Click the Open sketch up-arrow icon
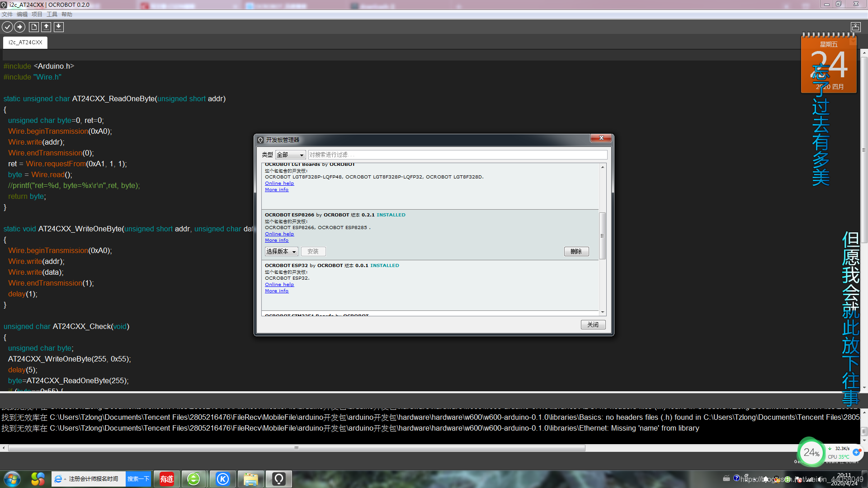This screenshot has width=868, height=488. (46, 27)
